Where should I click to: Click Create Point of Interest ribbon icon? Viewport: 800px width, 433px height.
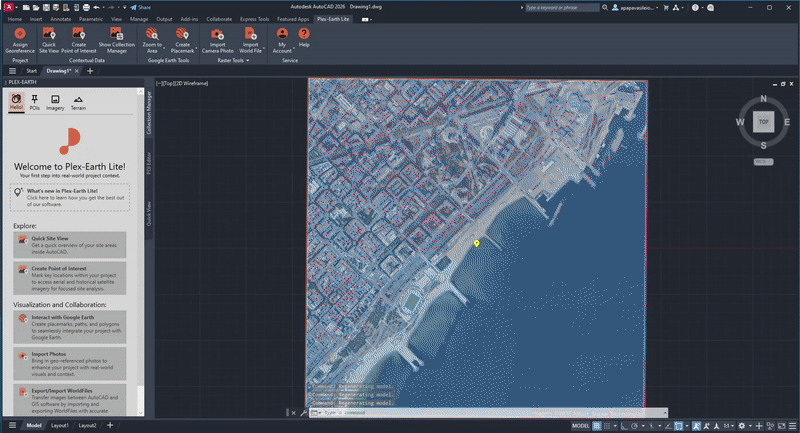[79, 40]
